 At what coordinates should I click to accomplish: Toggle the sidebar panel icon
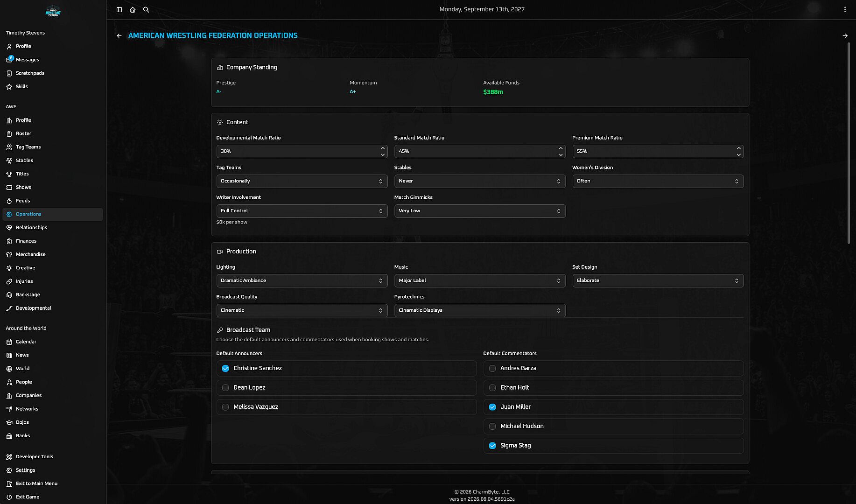tap(119, 9)
